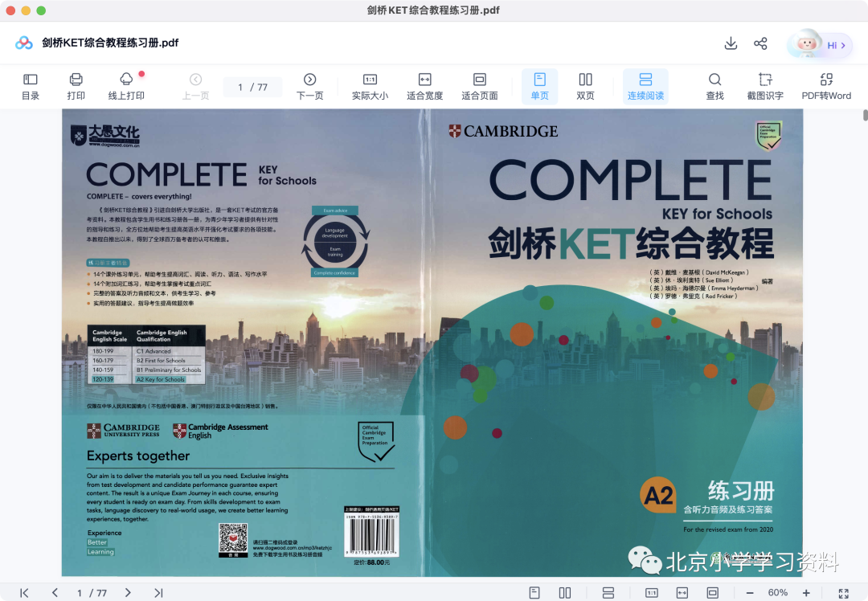The width and height of the screenshot is (868, 601).
Task: Start 截图识字 screenshot text recognition
Action: point(765,87)
